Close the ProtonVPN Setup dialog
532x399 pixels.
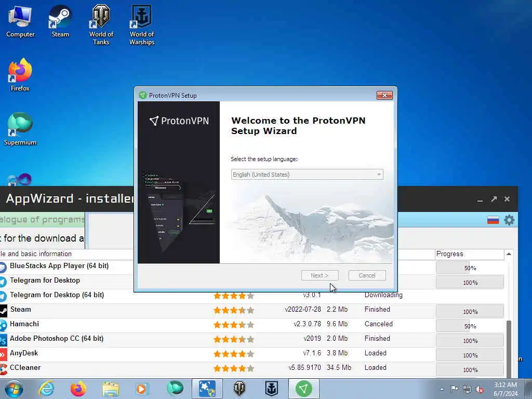384,96
